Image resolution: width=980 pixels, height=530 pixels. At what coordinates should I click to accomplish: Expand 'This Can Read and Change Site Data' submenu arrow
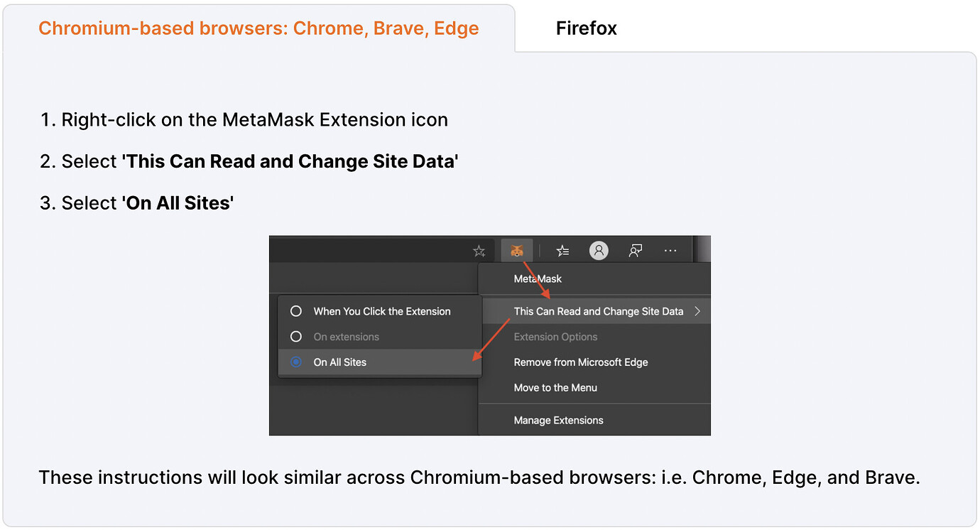point(697,311)
